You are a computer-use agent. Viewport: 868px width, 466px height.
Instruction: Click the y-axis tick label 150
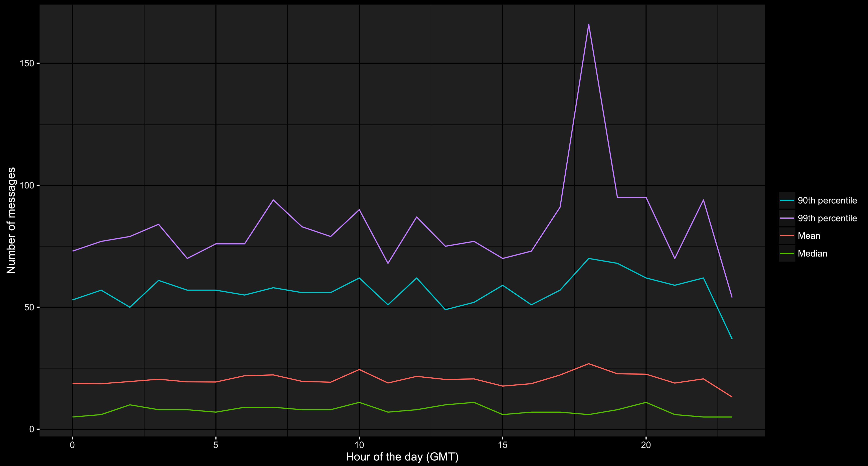(x=27, y=63)
